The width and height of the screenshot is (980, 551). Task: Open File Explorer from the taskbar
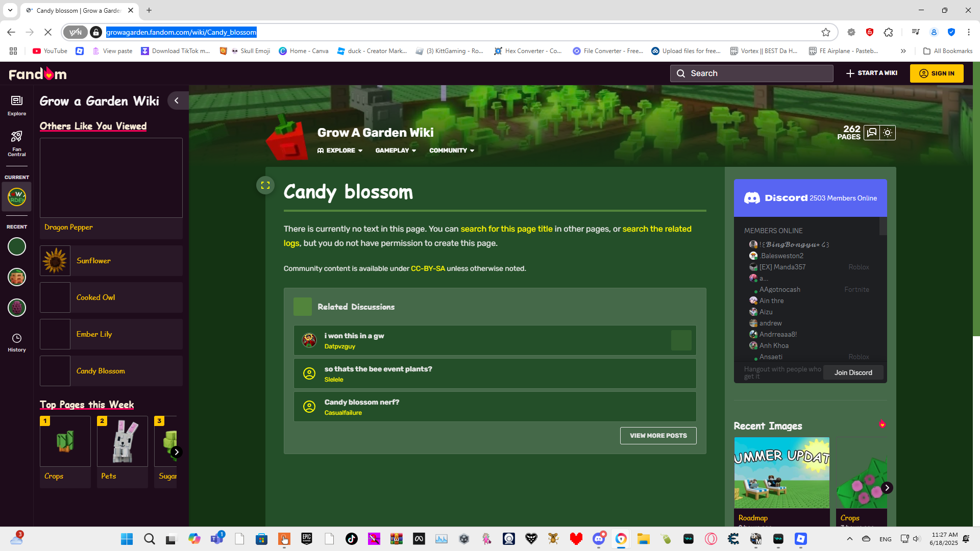click(644, 539)
